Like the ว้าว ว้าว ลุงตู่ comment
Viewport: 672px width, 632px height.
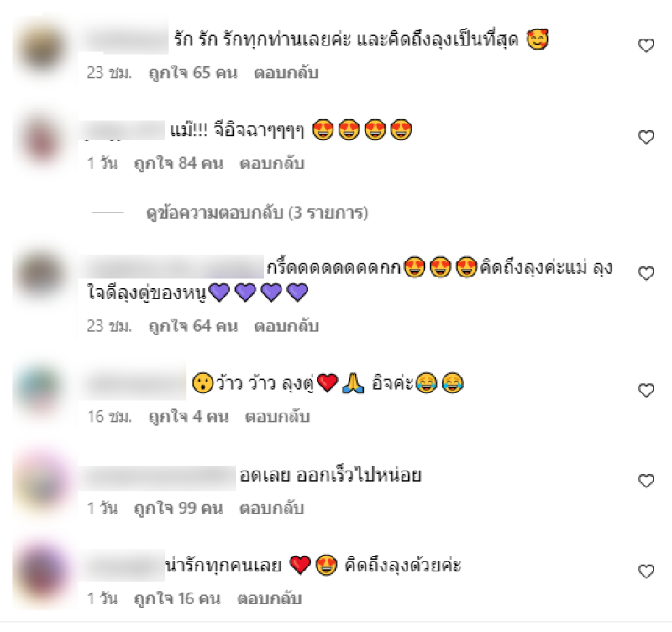click(646, 390)
